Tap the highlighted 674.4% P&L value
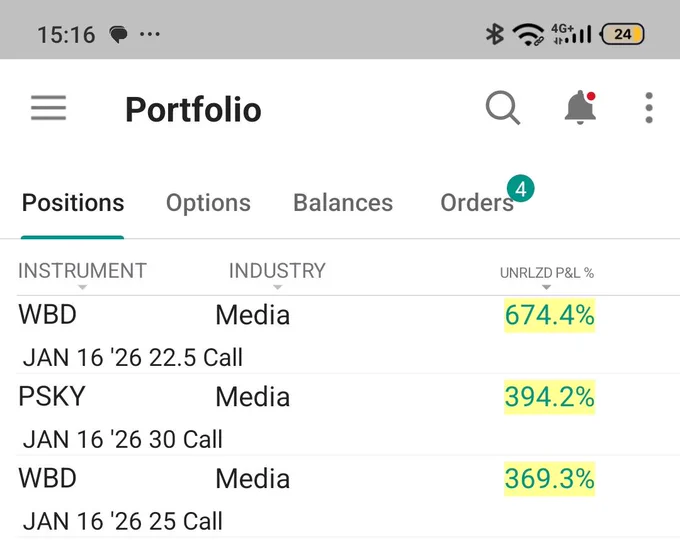 click(x=549, y=315)
